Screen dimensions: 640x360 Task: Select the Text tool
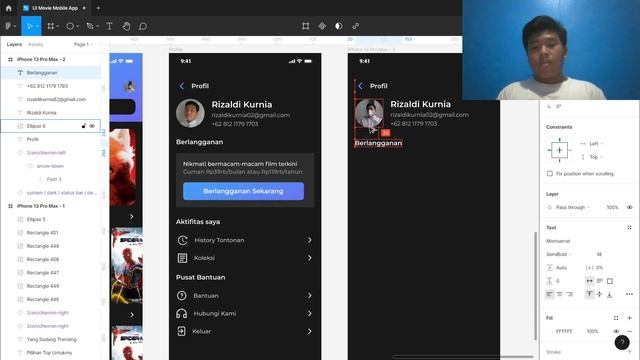(x=109, y=26)
